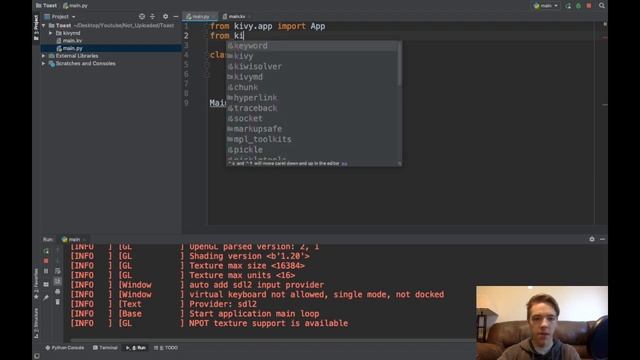Click the up stack trace arrow
640x360 pixels.
tap(58, 251)
